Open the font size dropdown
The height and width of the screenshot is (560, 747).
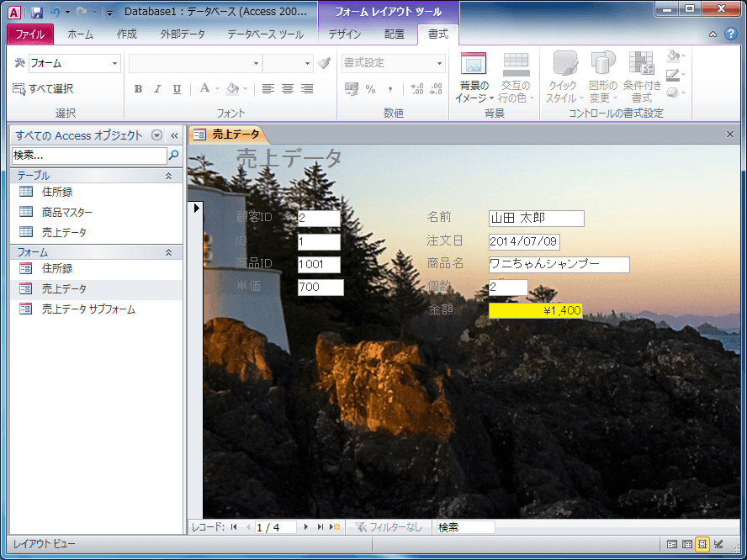point(307,63)
